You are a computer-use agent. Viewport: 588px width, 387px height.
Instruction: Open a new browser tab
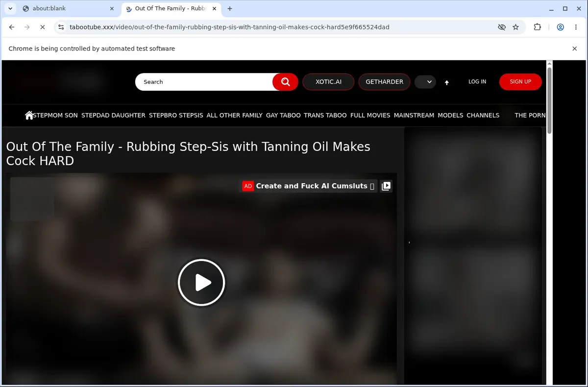pyautogui.click(x=230, y=8)
